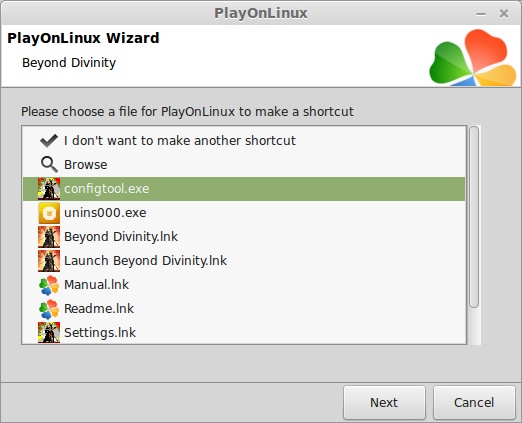Minimize the PlayOnLinux window
Viewport: 522px width, 423px height.
(x=481, y=14)
